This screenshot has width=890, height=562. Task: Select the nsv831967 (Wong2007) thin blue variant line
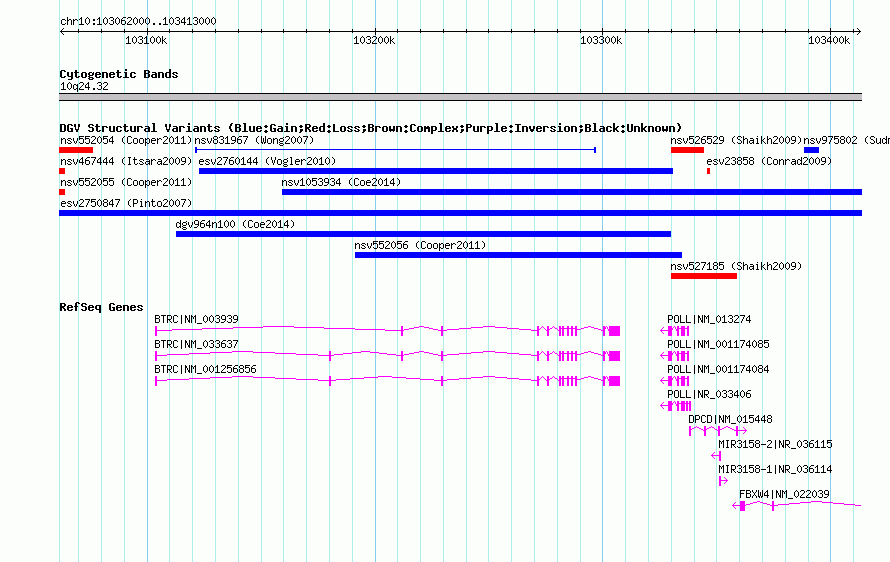[395, 150]
